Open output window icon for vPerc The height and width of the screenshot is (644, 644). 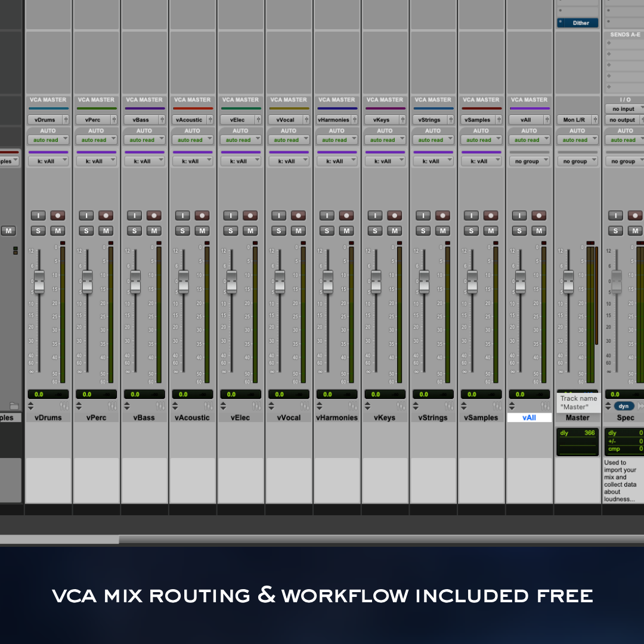(113, 406)
